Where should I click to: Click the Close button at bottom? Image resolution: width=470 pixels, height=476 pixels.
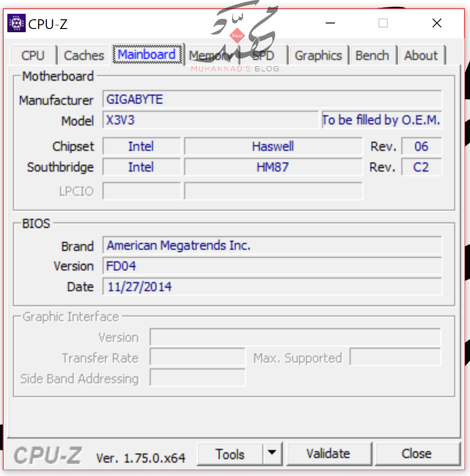[x=417, y=454]
